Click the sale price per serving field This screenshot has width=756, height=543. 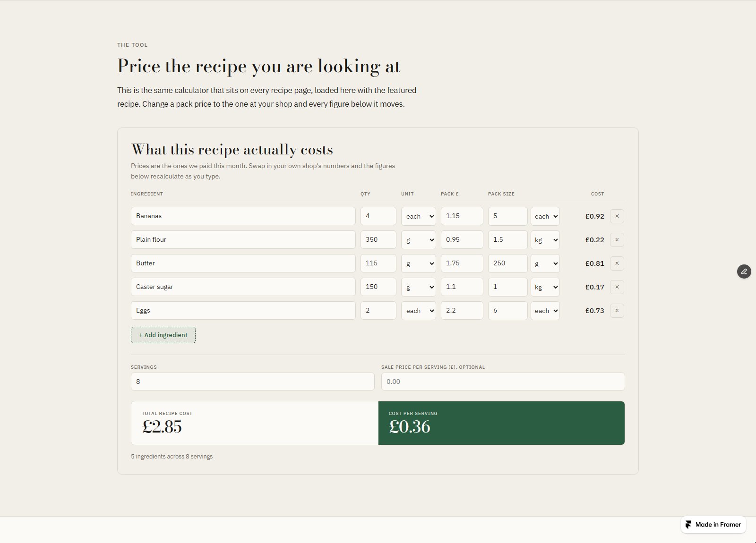(x=503, y=382)
